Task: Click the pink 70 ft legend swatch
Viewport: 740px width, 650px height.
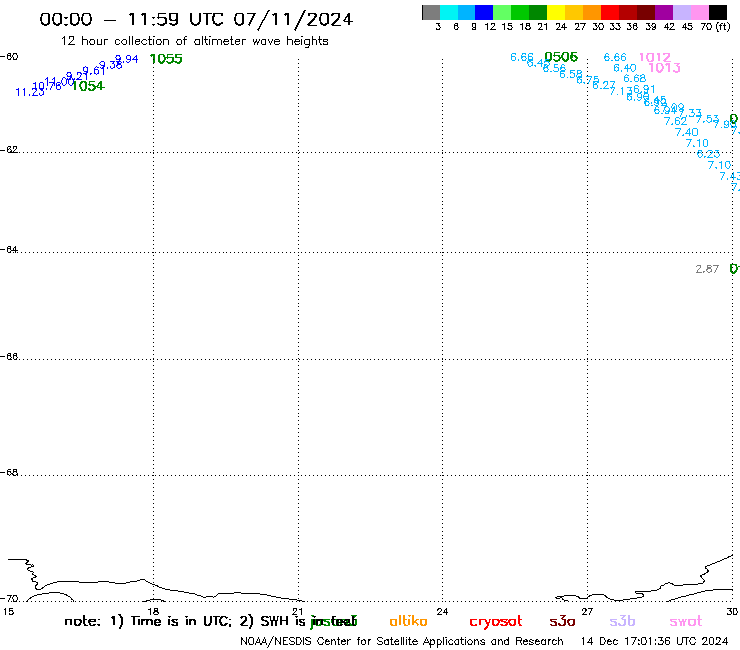Action: [699, 12]
